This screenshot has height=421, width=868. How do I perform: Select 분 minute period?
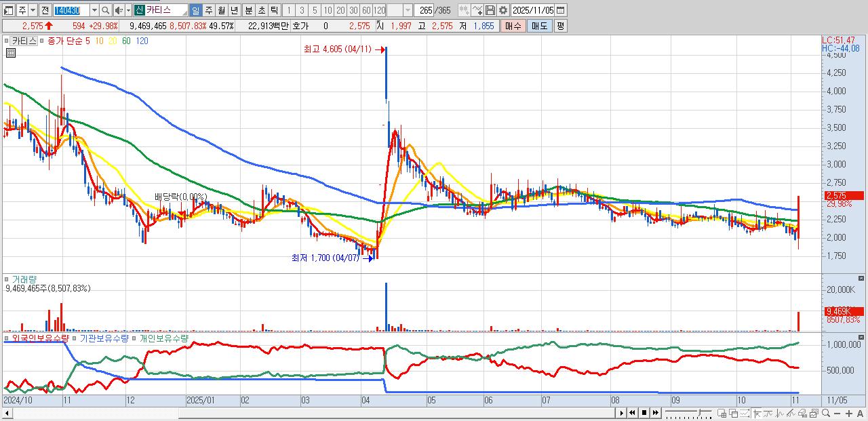tap(248, 11)
